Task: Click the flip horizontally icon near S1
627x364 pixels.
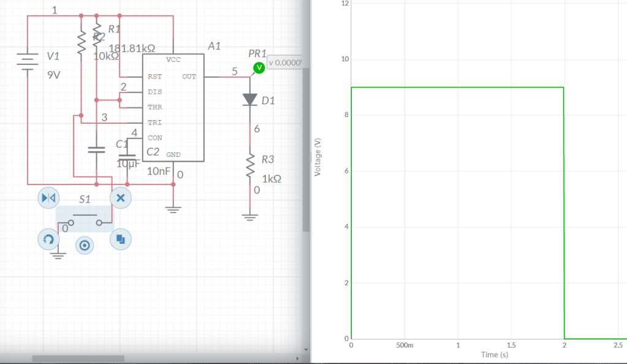Action: (48, 197)
